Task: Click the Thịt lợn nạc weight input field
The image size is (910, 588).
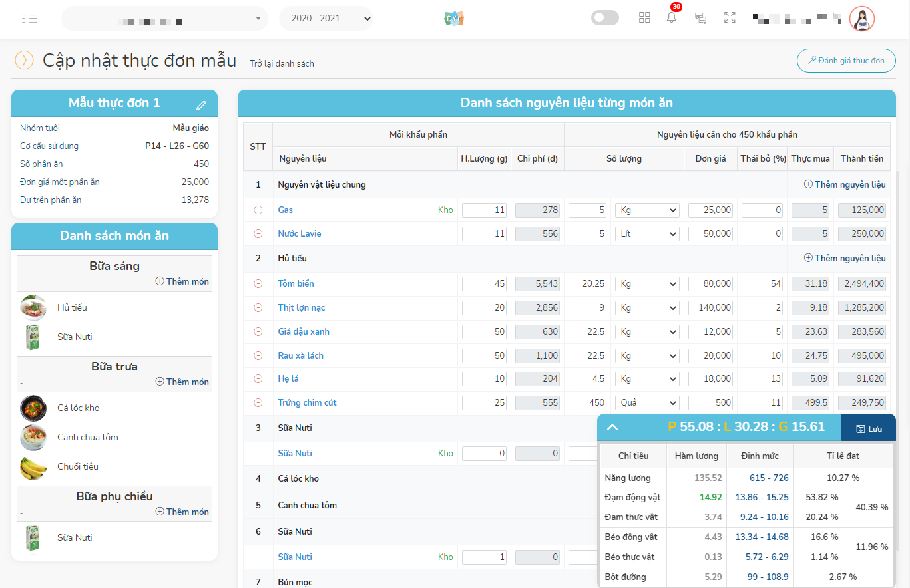Action: pos(485,308)
